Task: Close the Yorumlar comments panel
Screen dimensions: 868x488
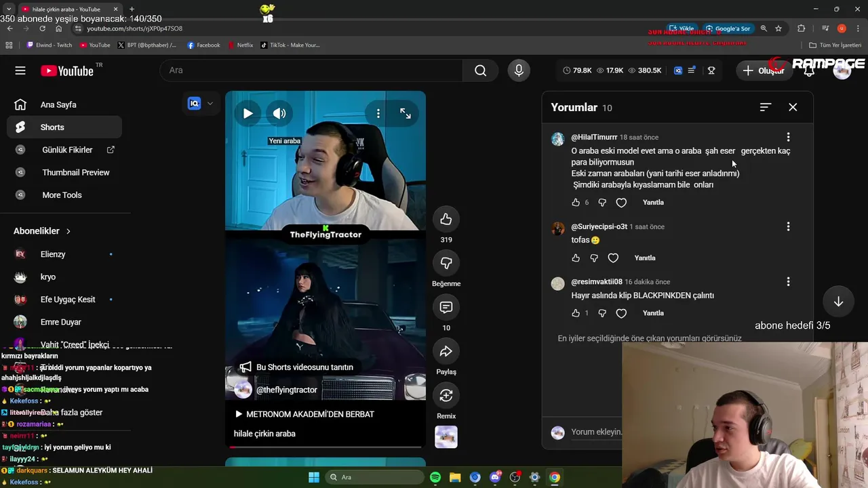Action: coord(793,107)
